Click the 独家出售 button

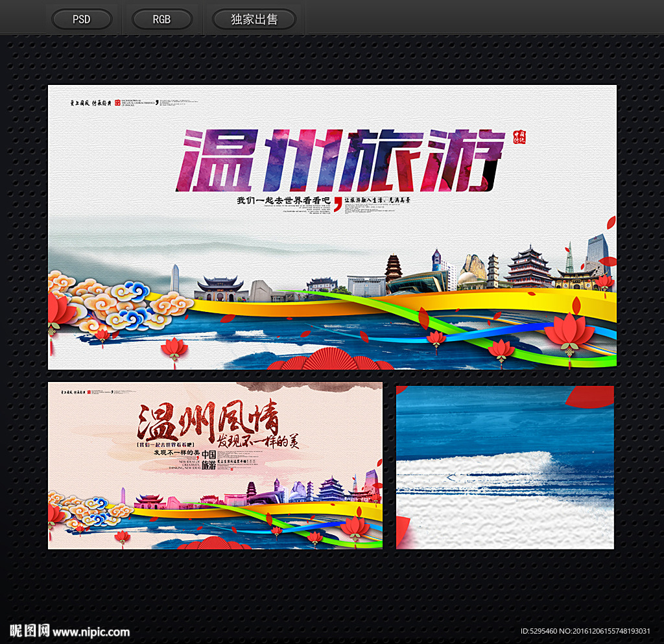coord(254,19)
